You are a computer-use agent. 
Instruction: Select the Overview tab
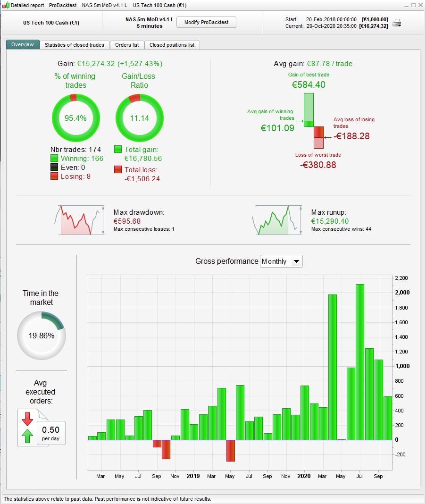[x=23, y=45]
